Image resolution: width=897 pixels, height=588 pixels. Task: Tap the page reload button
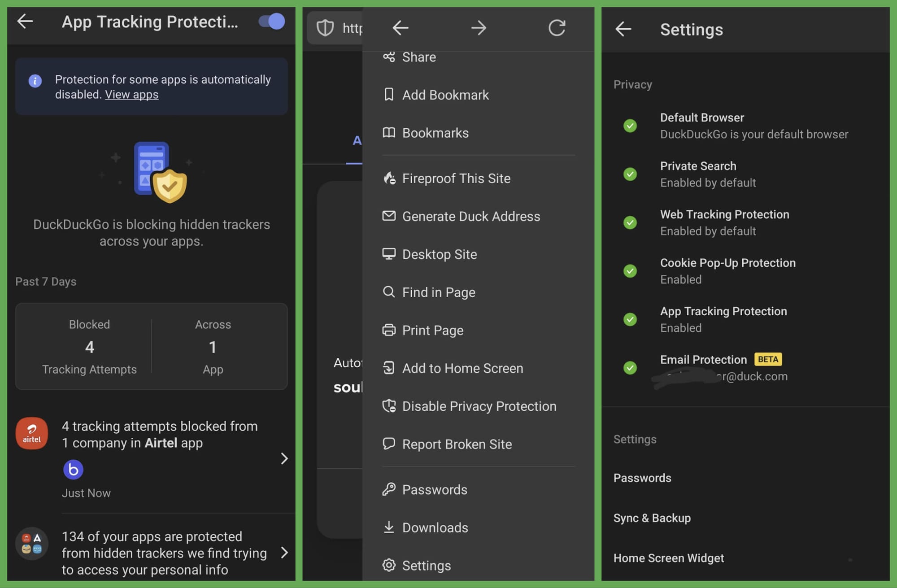(557, 28)
